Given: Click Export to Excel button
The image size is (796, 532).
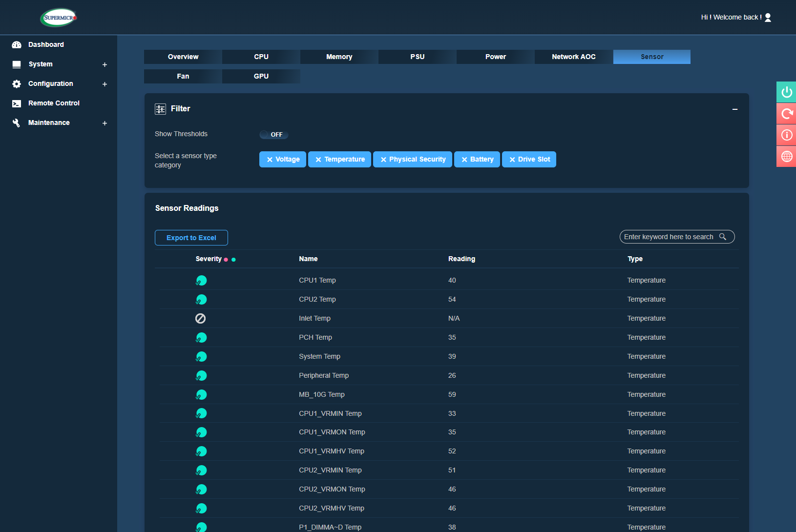Looking at the screenshot, I should (x=191, y=238).
